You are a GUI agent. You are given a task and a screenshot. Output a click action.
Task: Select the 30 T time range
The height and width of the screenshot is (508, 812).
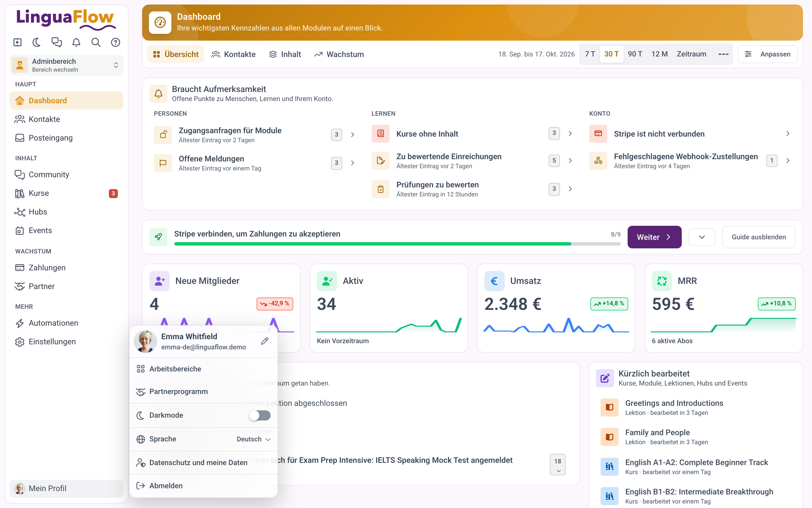[611, 54]
